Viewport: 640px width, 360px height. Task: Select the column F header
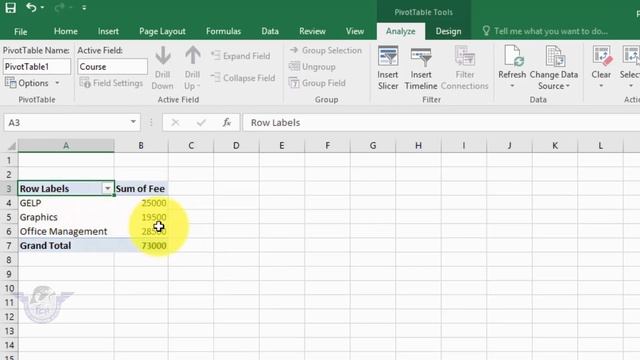[327, 145]
